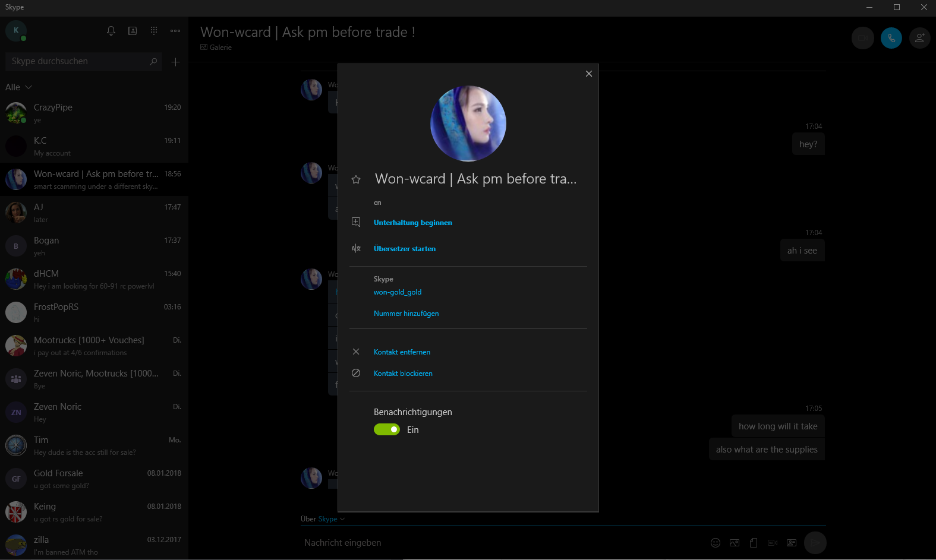Open the Mootrucks [1000+ Vouches] conversation
The height and width of the screenshot is (560, 936).
94,346
